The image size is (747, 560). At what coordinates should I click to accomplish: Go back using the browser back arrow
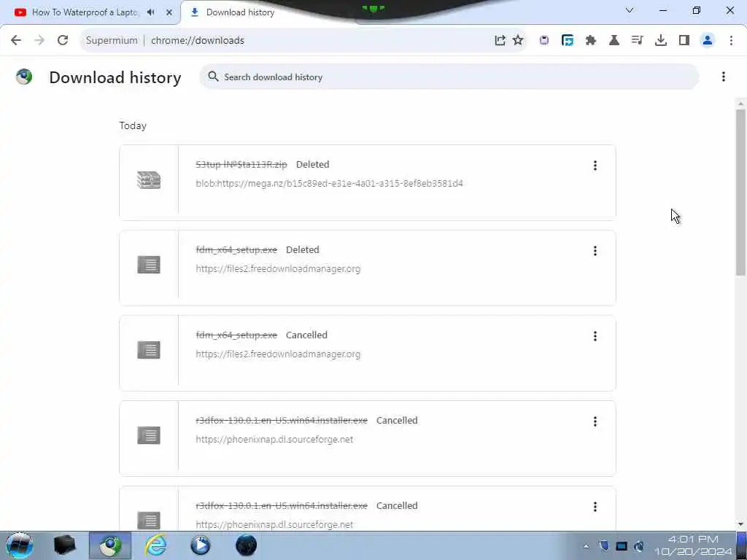coord(16,41)
